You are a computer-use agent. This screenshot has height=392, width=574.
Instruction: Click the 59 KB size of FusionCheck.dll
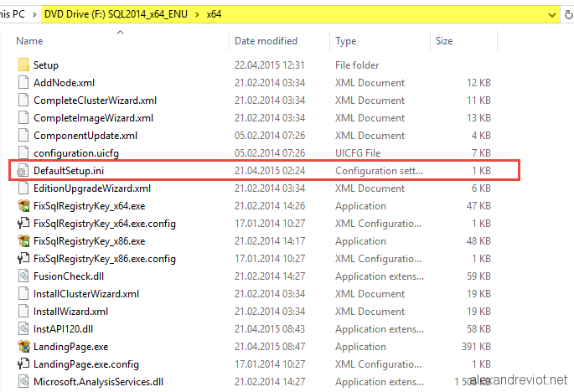point(478,276)
